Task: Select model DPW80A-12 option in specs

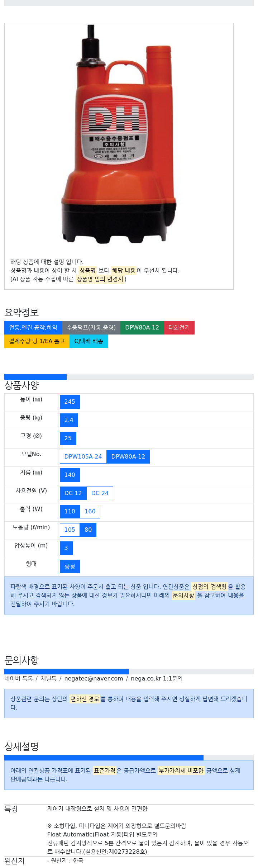Action: tap(128, 457)
